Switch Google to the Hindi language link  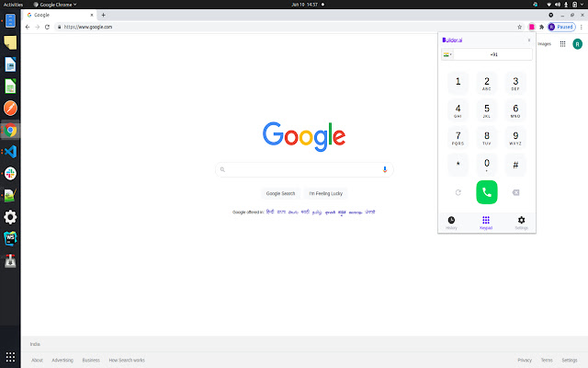click(270, 212)
